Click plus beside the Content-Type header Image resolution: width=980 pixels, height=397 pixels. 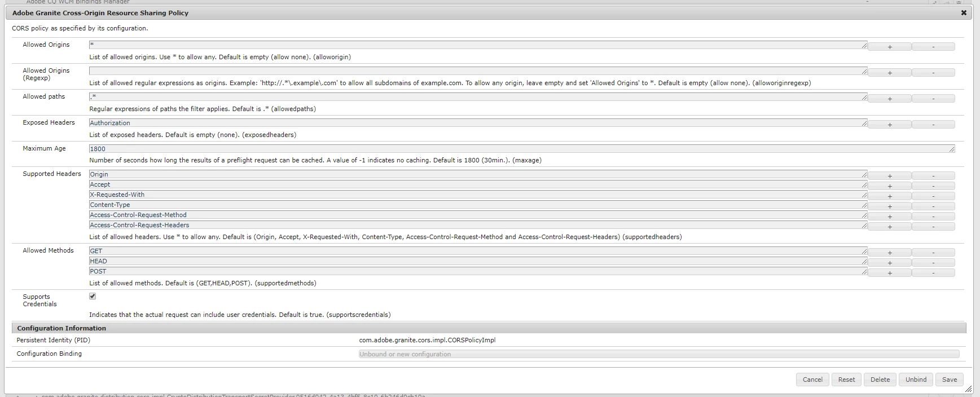coord(889,206)
